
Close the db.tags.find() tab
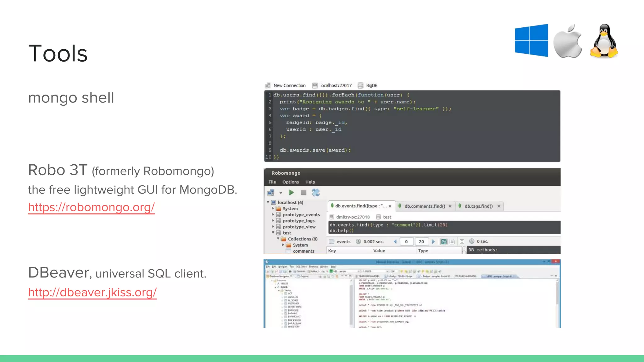pos(499,206)
